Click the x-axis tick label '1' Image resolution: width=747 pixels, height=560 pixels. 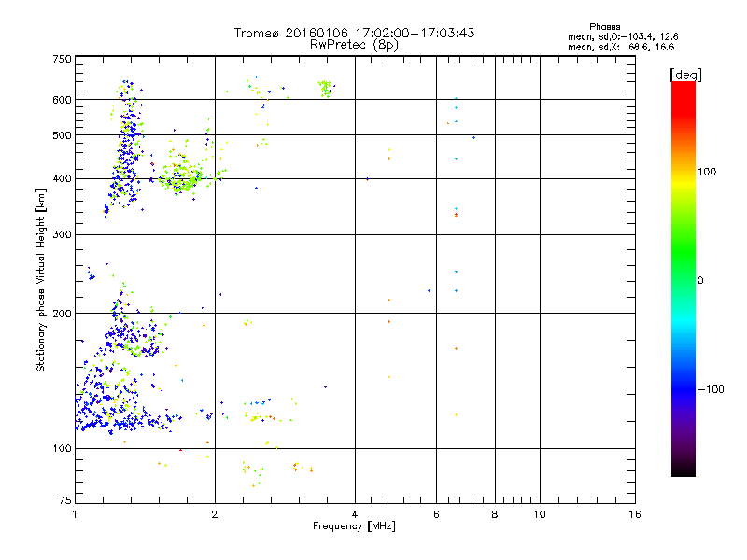point(75,514)
